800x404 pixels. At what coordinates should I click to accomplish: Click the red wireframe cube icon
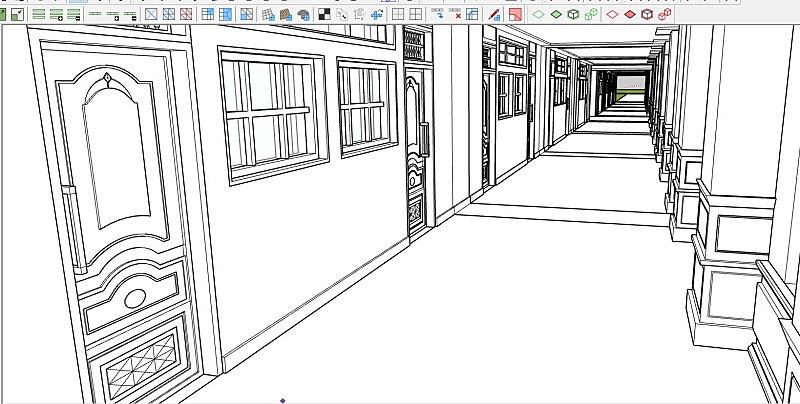tap(647, 14)
